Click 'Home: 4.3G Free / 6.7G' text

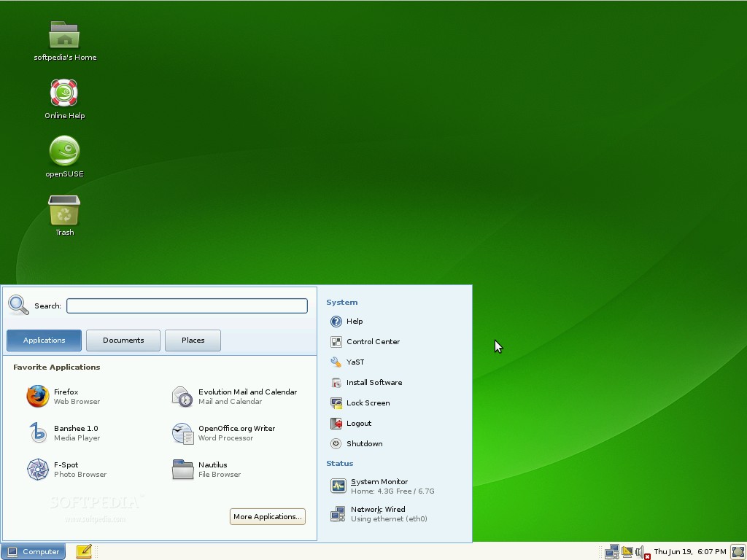[392, 491]
